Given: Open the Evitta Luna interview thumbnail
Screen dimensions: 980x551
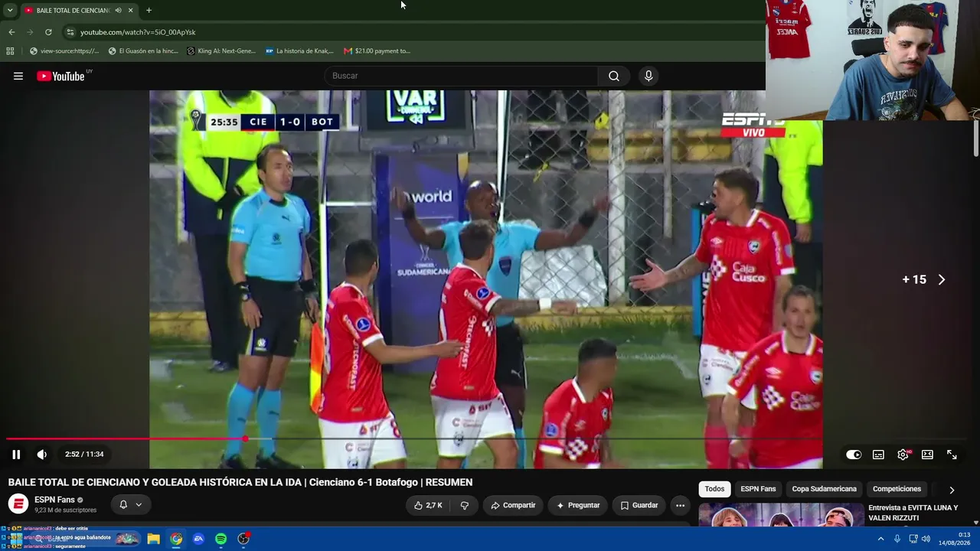Looking at the screenshot, I should 781,515.
